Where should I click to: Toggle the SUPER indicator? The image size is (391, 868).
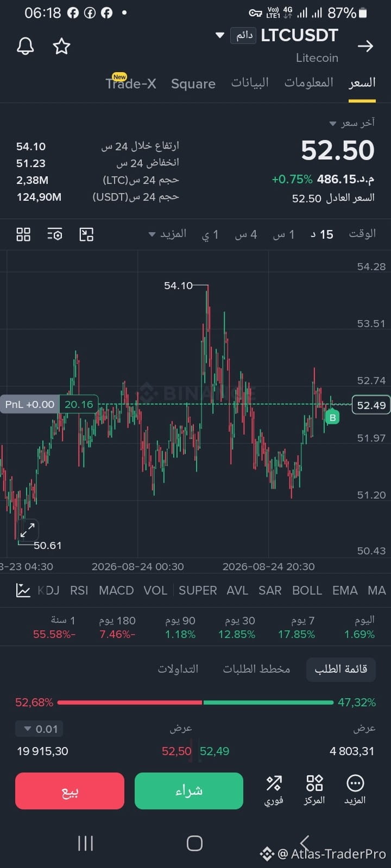[198, 590]
